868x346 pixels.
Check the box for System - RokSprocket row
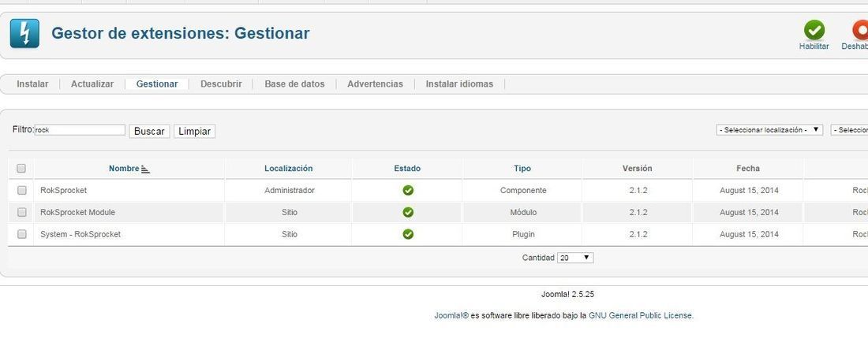[x=21, y=234]
